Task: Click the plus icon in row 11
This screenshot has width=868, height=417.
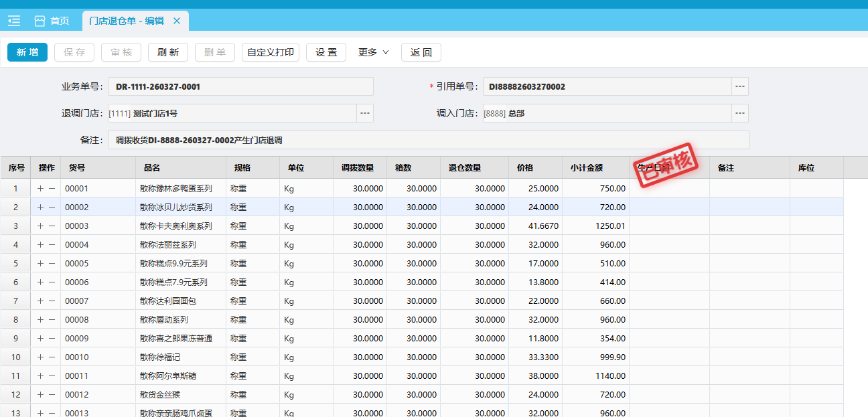Action: (x=40, y=376)
